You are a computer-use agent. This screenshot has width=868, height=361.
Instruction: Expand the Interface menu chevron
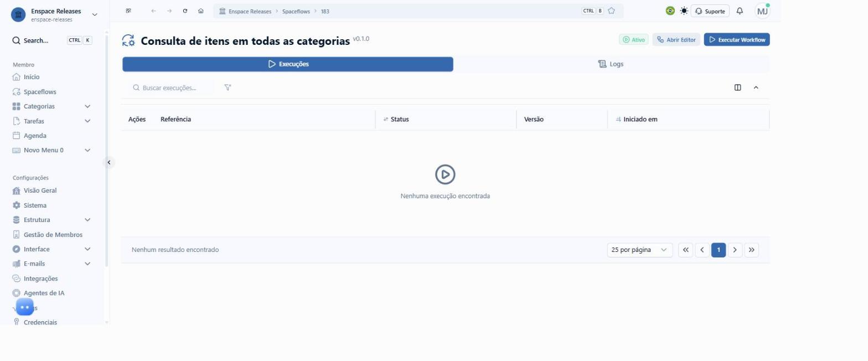coord(87,249)
